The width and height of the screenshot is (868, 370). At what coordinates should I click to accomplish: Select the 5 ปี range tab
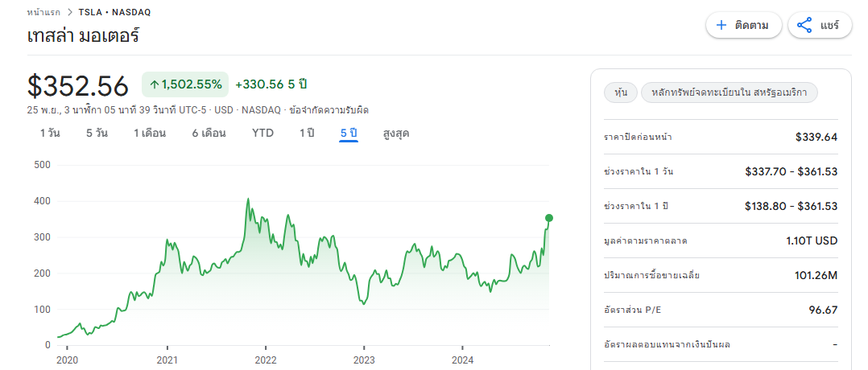pos(349,134)
